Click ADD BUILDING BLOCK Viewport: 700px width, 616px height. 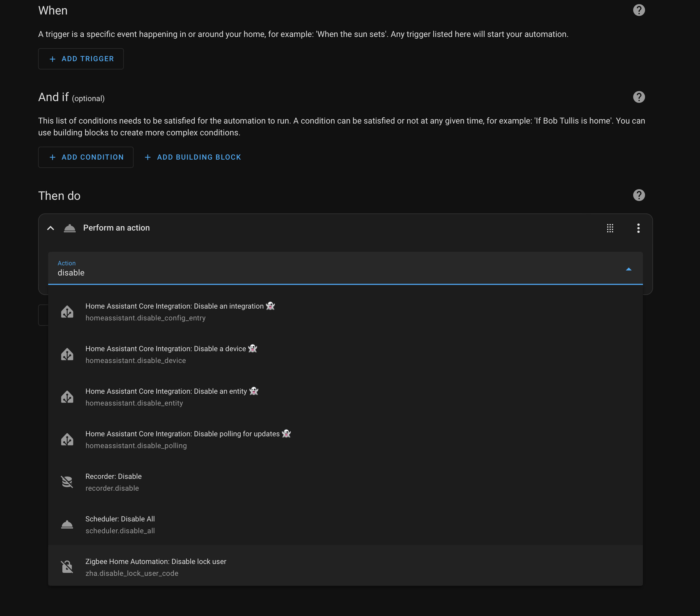[x=192, y=157]
